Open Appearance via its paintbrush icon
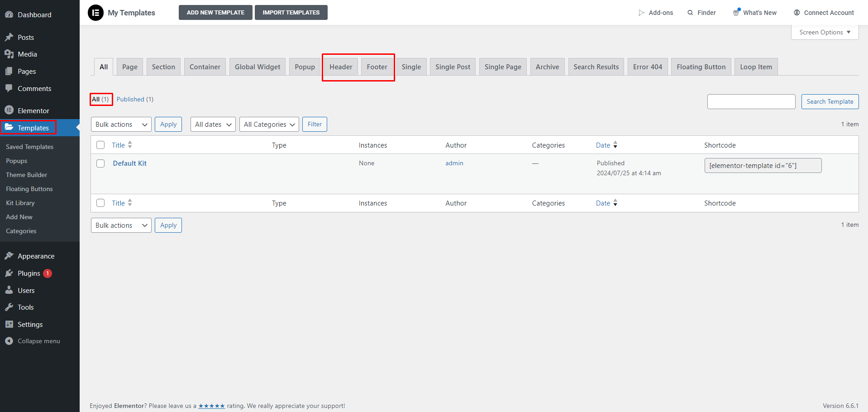The height and width of the screenshot is (412, 868). click(9, 256)
